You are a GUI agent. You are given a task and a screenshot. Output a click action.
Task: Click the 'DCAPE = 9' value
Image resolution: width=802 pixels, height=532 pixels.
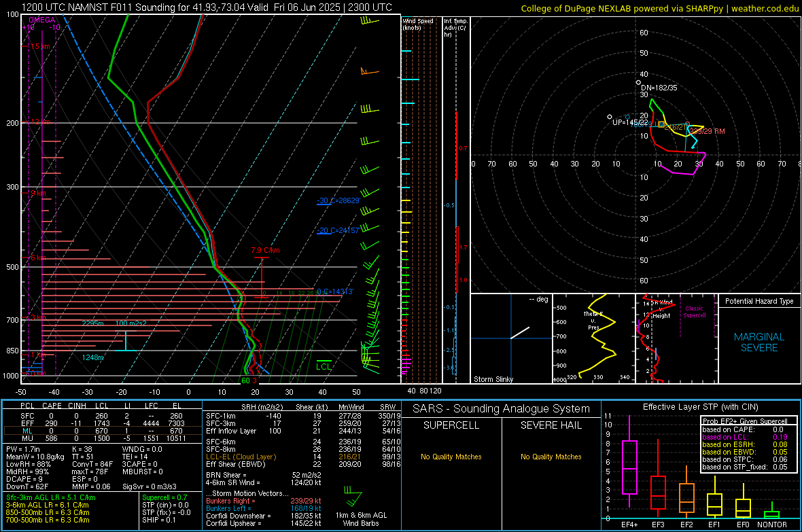(24, 479)
